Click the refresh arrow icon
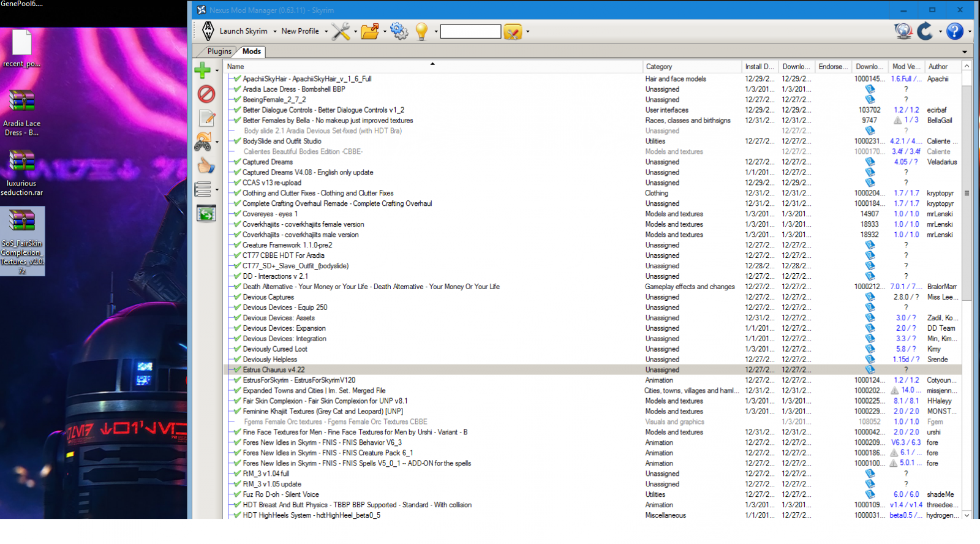The image size is (980, 544). click(x=925, y=31)
